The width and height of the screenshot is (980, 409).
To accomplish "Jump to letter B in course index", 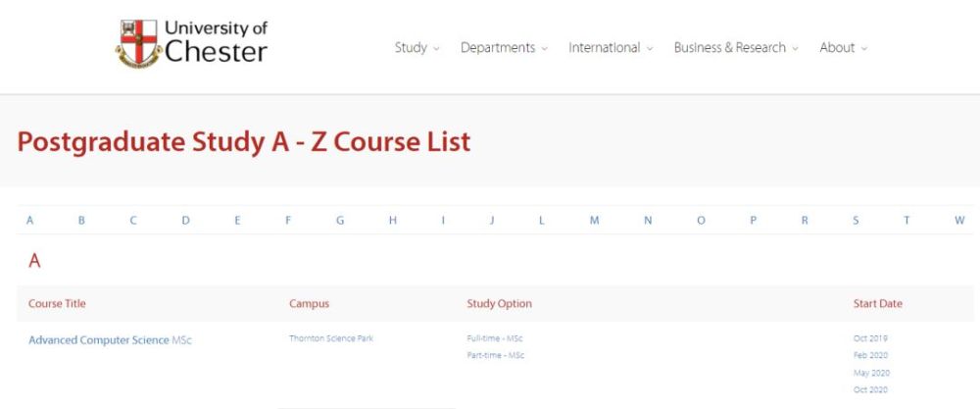I will click(x=81, y=221).
